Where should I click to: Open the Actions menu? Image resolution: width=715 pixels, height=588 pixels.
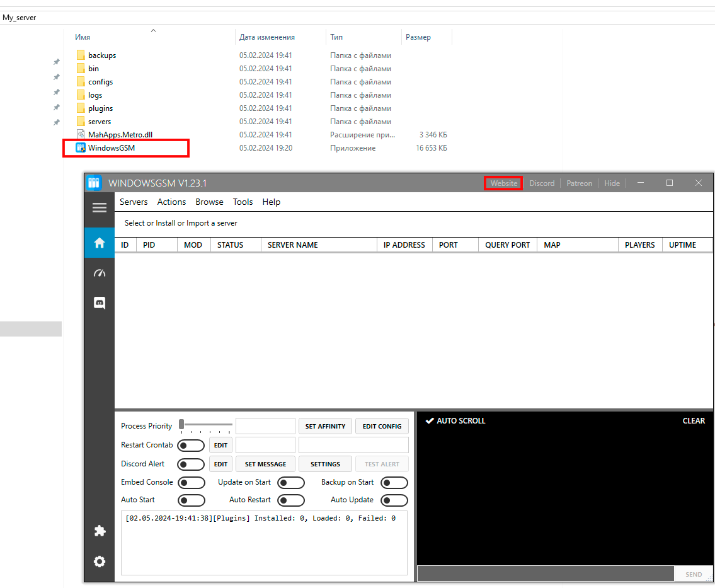(171, 202)
